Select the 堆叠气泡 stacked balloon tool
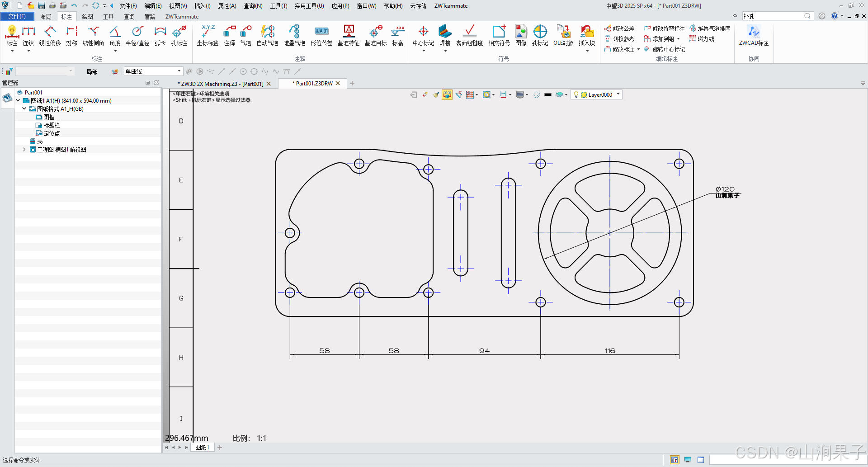The height and width of the screenshot is (467, 868). click(294, 36)
